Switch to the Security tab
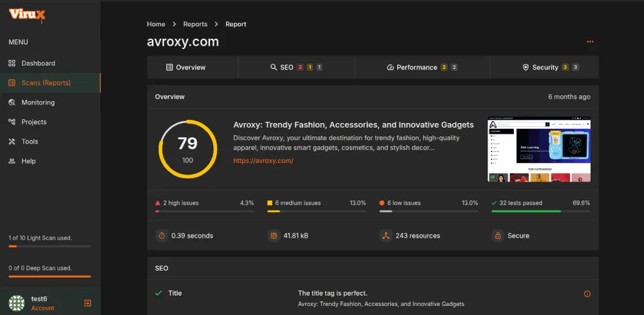 545,68
